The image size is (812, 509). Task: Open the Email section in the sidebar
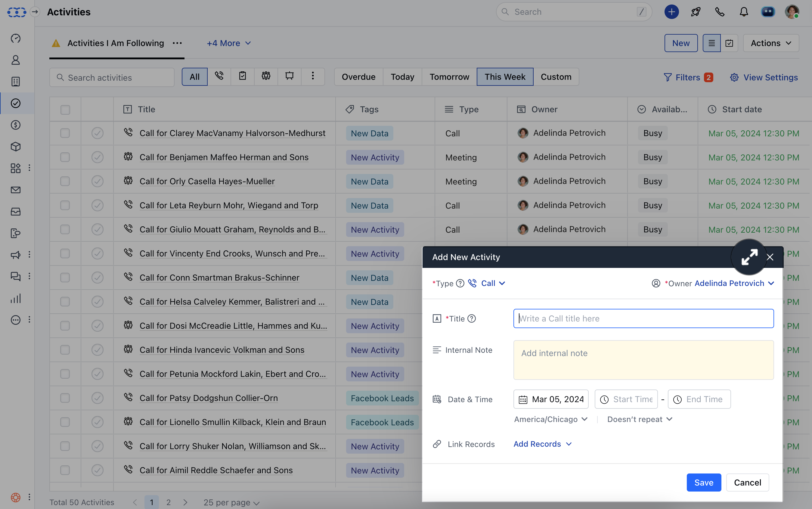coord(15,190)
